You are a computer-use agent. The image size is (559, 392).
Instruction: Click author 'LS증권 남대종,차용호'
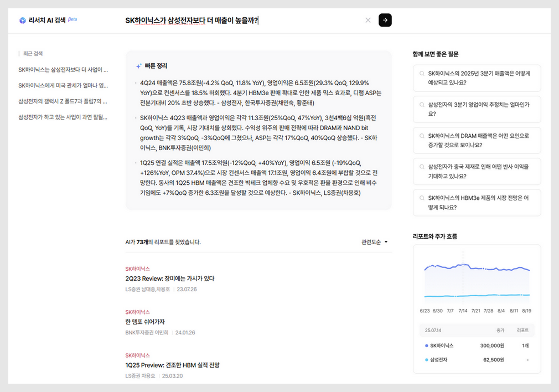[148, 289]
